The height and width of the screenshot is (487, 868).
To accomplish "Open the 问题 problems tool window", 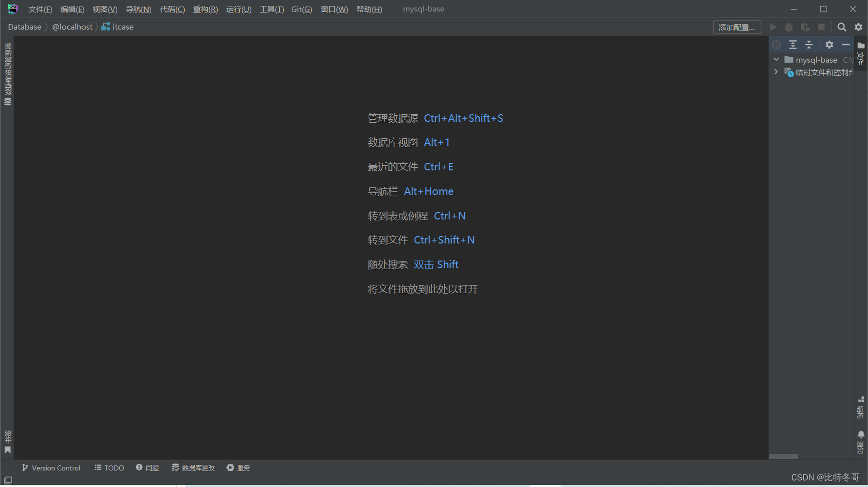I will pos(147,468).
